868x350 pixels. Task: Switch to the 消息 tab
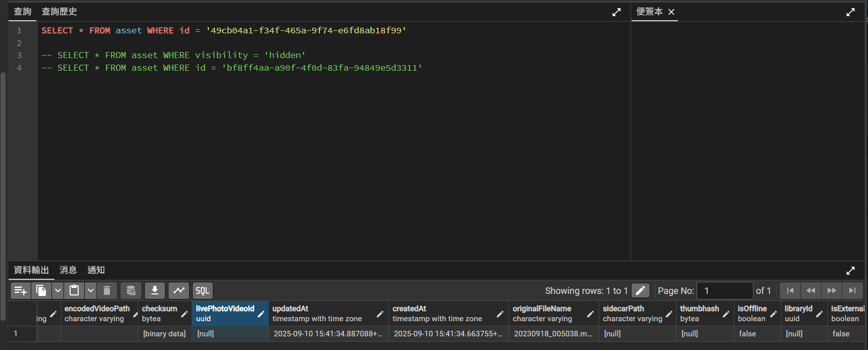[x=68, y=270]
